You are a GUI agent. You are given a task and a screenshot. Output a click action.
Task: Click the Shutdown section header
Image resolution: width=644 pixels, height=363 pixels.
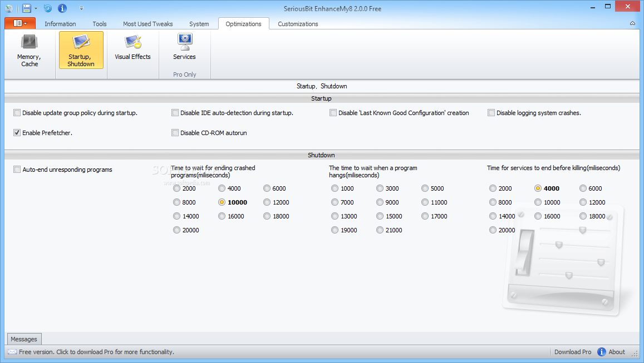pyautogui.click(x=321, y=155)
